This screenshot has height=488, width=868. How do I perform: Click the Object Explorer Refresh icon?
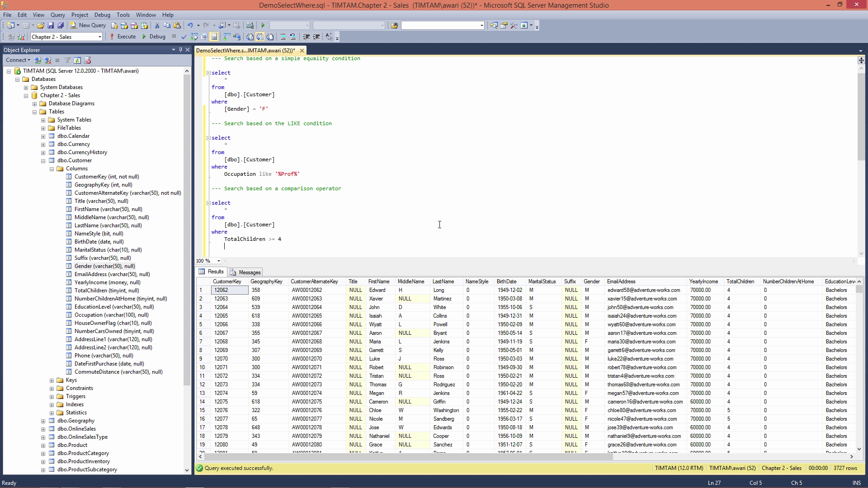(77, 60)
